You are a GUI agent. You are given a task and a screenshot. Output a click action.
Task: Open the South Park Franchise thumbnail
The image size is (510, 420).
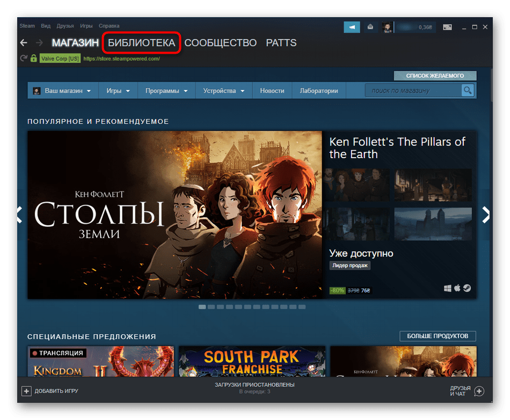pos(252,361)
